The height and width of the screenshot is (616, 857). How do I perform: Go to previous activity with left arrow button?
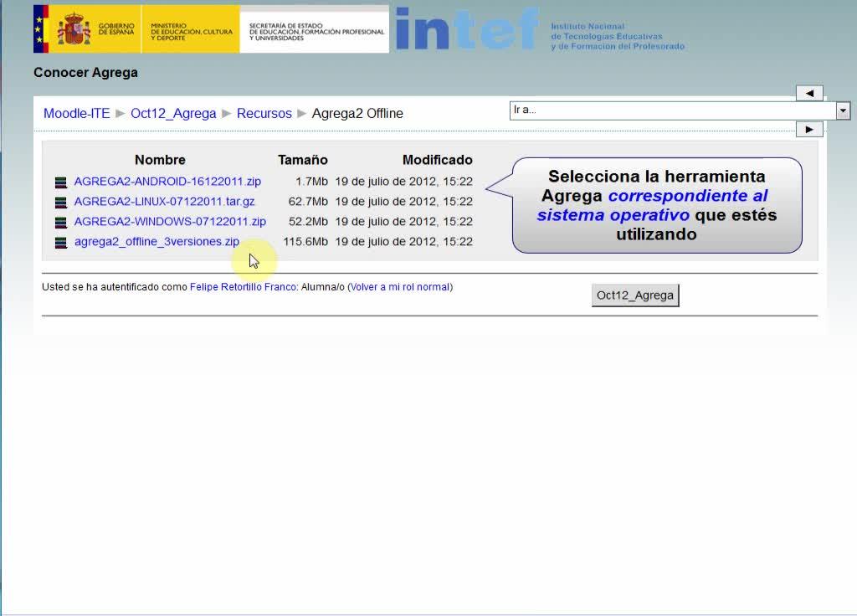pyautogui.click(x=809, y=94)
